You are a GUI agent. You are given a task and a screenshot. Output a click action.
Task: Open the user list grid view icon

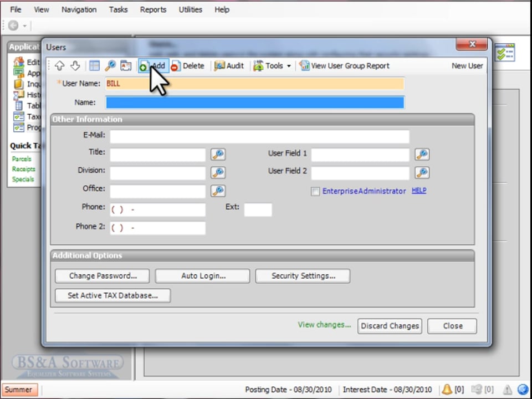(94, 66)
